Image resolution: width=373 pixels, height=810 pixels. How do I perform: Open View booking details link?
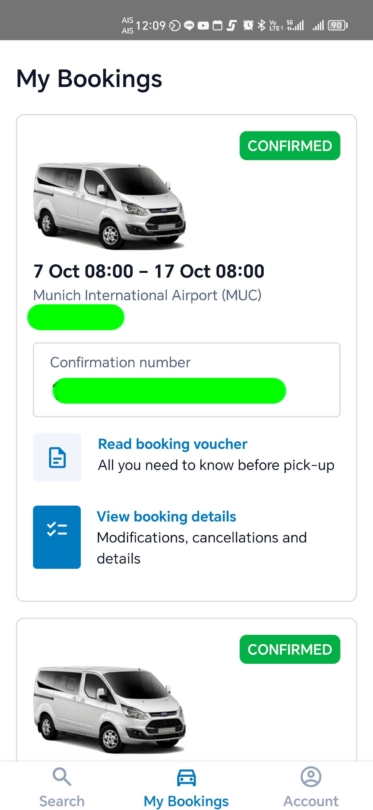[x=166, y=517]
